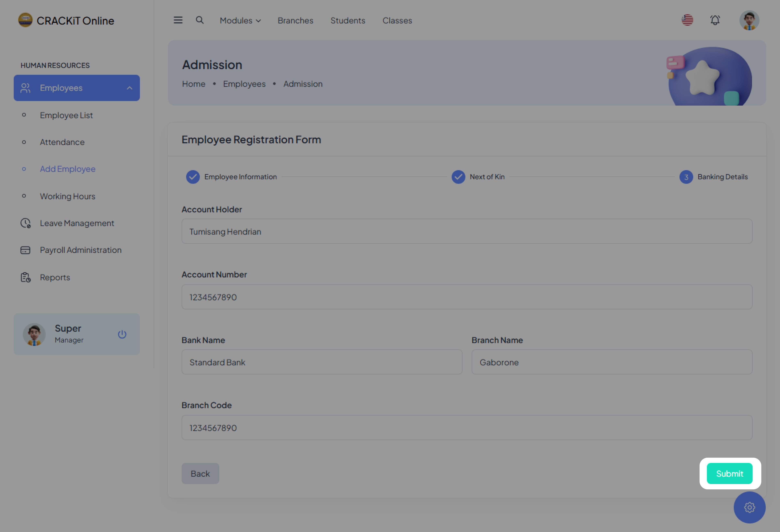Image resolution: width=780 pixels, height=532 pixels.
Task: Open the notifications bell
Action: pyautogui.click(x=715, y=20)
